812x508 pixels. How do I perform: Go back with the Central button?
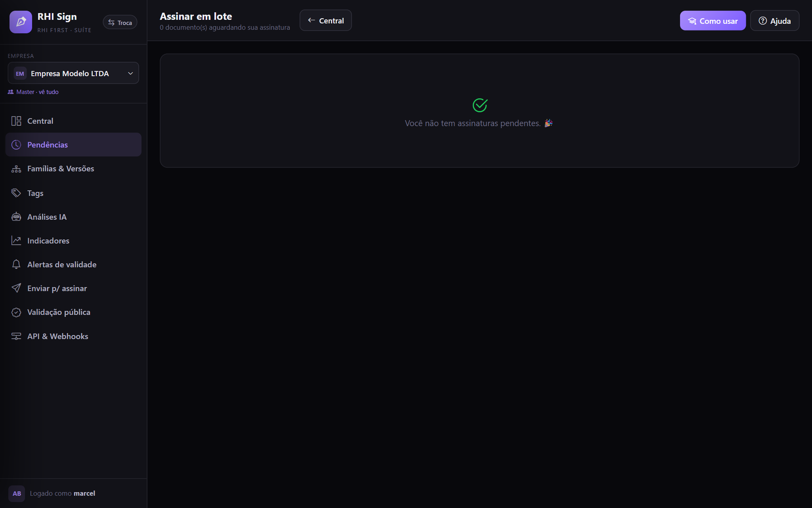coord(326,21)
